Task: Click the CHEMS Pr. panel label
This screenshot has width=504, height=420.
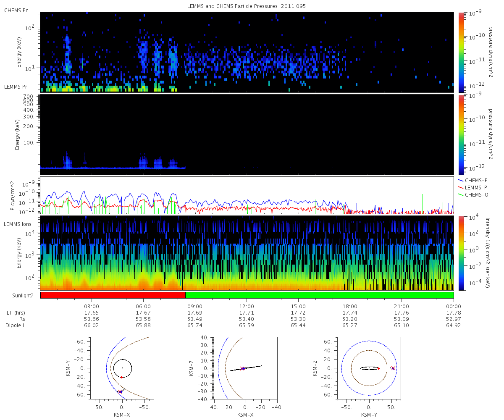Action: coord(16,10)
